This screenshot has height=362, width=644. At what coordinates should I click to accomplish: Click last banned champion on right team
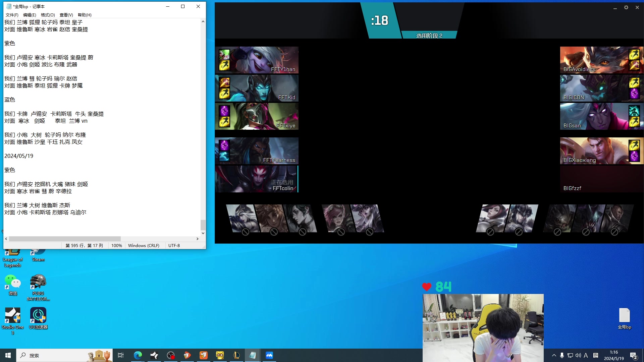tap(618, 219)
